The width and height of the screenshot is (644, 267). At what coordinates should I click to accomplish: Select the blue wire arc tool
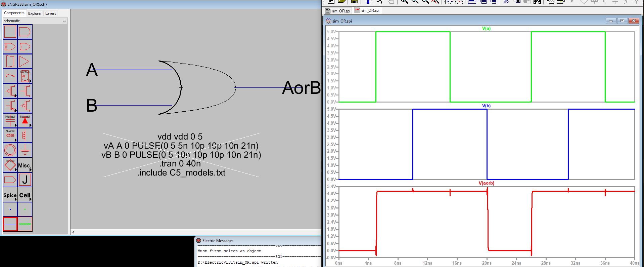[10, 224]
